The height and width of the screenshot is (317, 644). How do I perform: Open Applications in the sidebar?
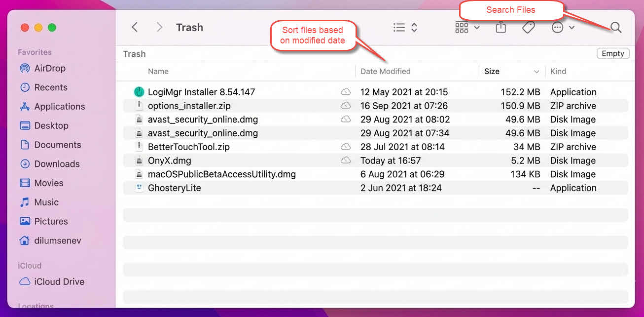pos(52,107)
